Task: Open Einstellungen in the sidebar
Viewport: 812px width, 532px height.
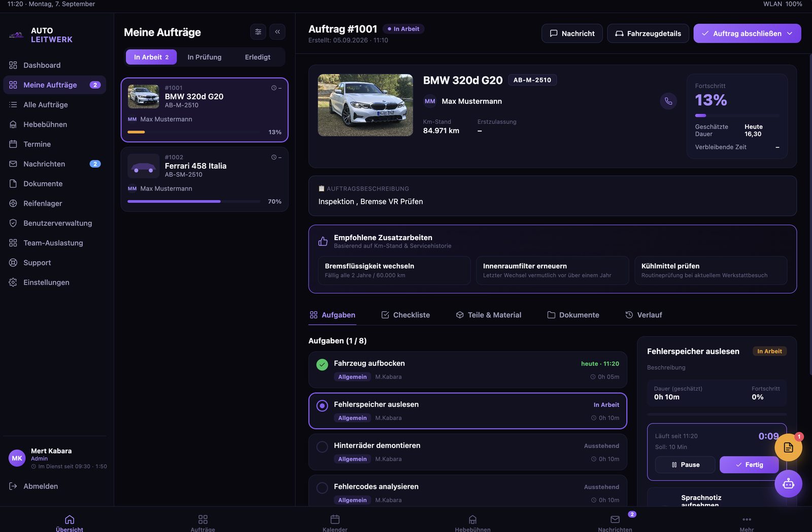Action: (x=55, y=283)
